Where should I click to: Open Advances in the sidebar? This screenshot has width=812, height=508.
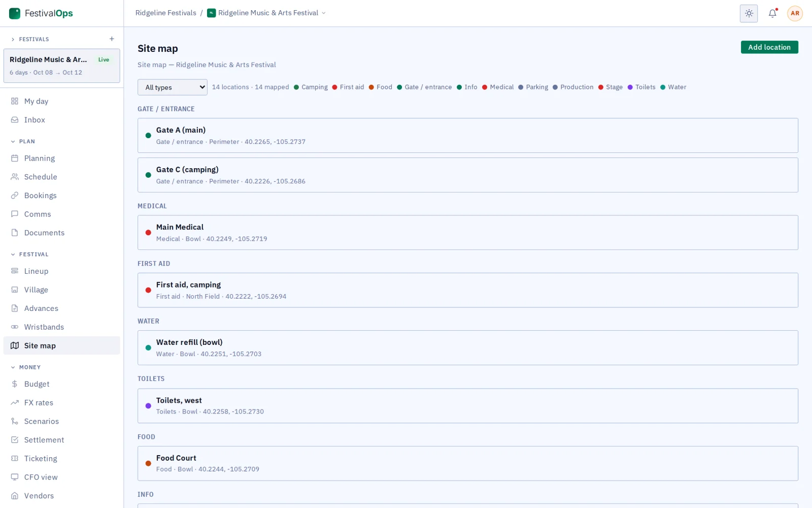tap(62, 308)
